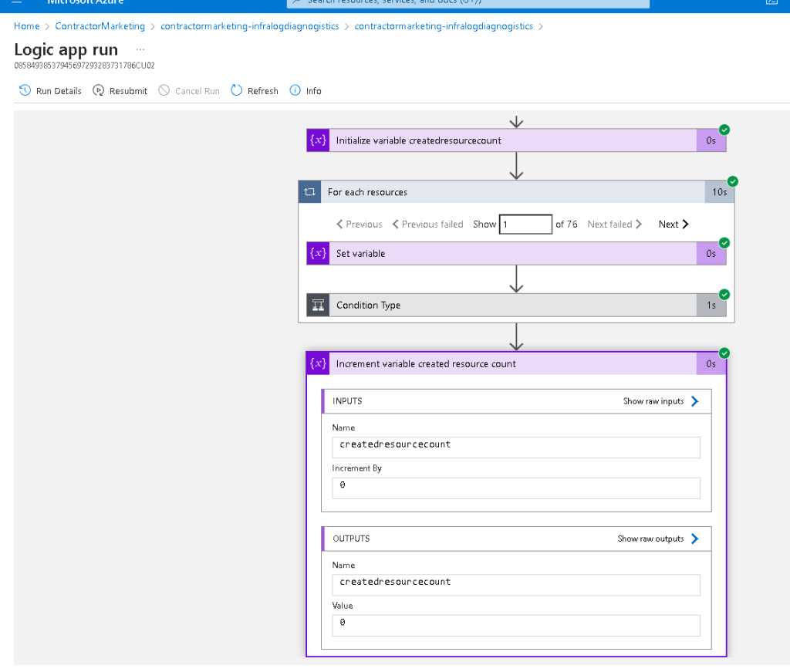
Task: Click Show raw outputs chevron
Action: pos(695,539)
